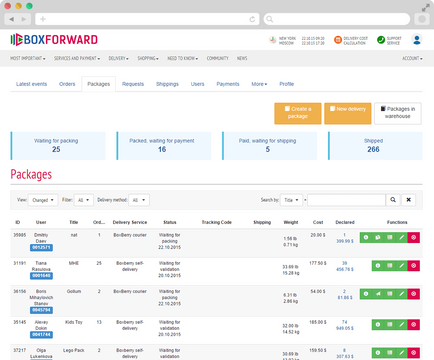Screen dimensions: 434x360
Task: Edit package 31191 with the pencil icon
Action: point(402,266)
